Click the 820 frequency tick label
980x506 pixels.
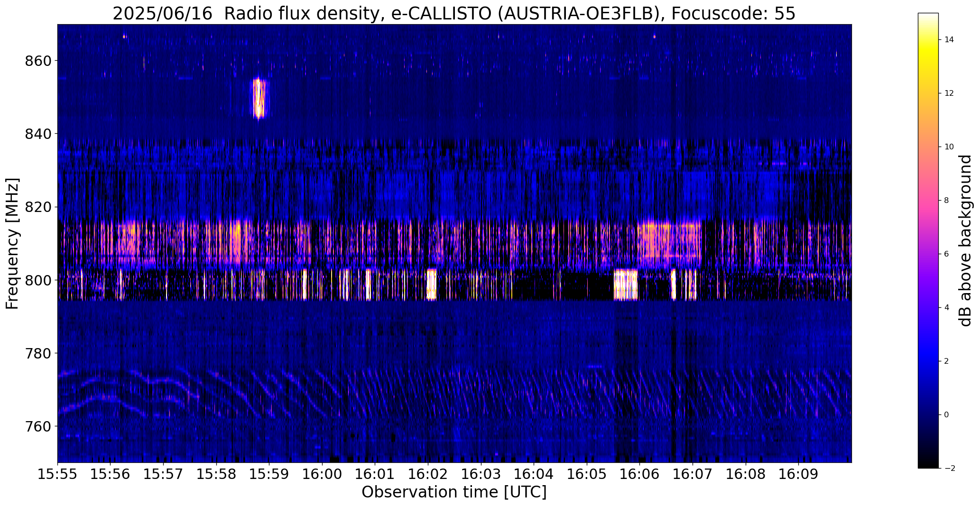point(37,207)
